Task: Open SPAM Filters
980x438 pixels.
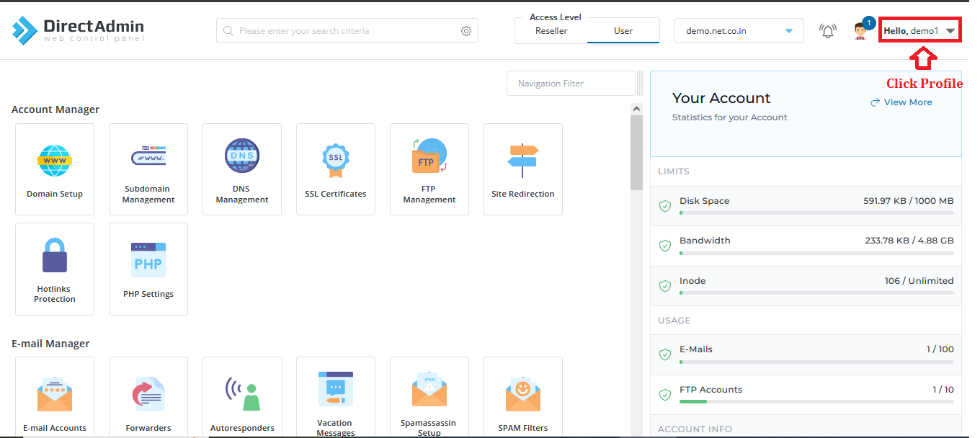Action: pyautogui.click(x=523, y=397)
